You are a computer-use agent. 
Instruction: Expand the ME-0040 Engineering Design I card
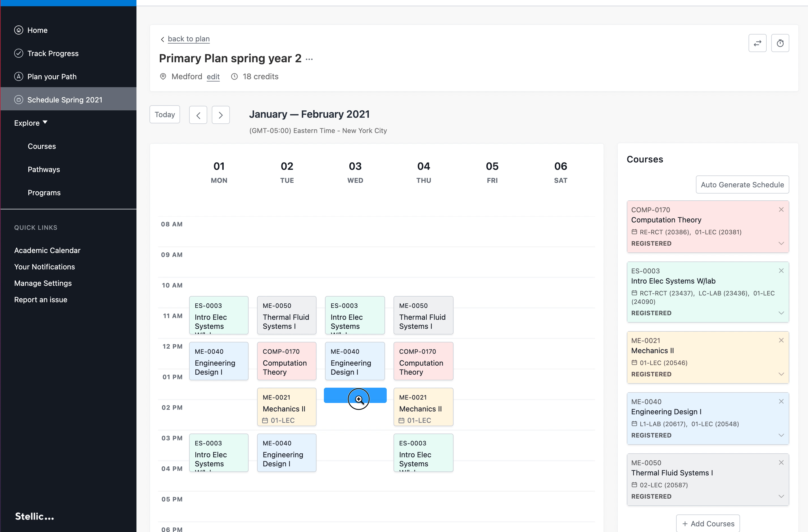click(781, 435)
